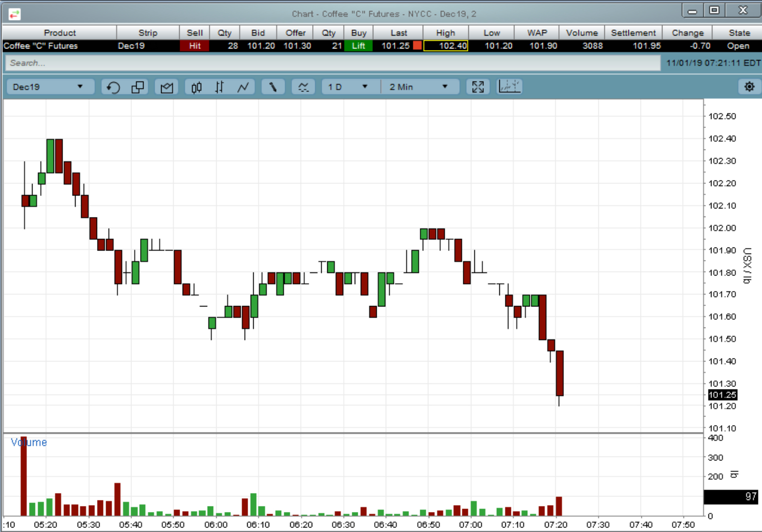
Task: Click the refresh chart icon
Action: (x=113, y=87)
